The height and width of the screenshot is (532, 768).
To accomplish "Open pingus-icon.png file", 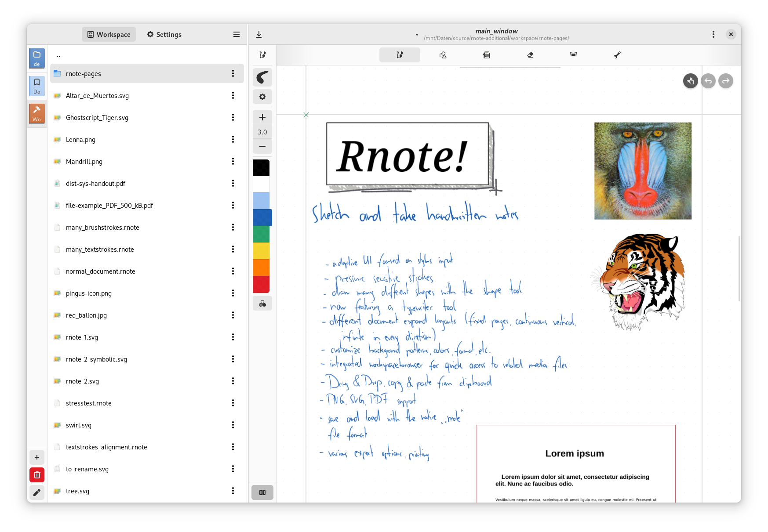I will (x=147, y=293).
